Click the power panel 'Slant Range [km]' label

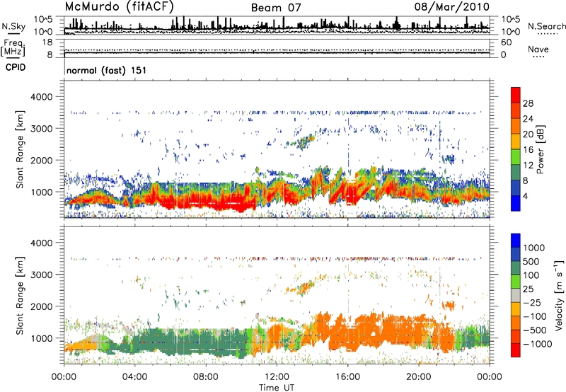20,149
